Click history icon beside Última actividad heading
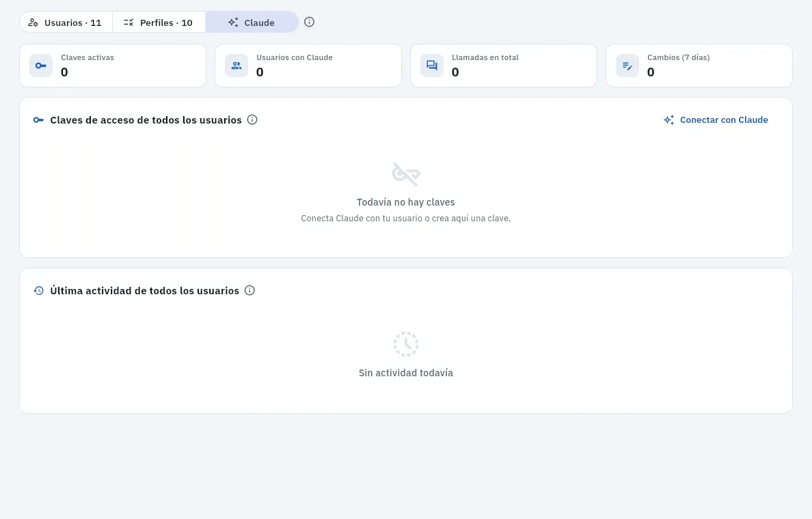This screenshot has height=519, width=812. [x=38, y=291]
